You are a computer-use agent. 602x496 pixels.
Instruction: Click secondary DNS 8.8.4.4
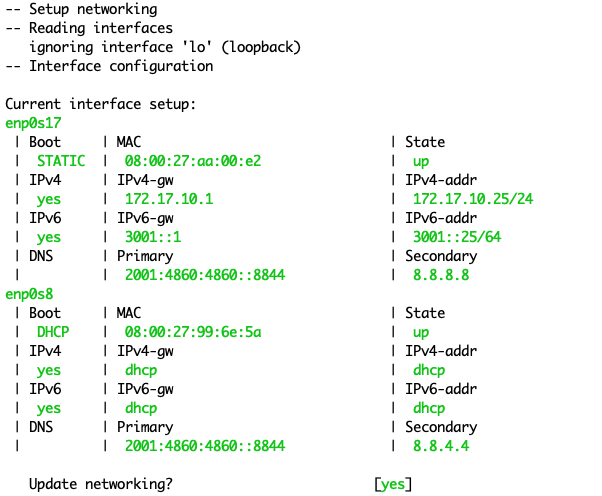(441, 446)
